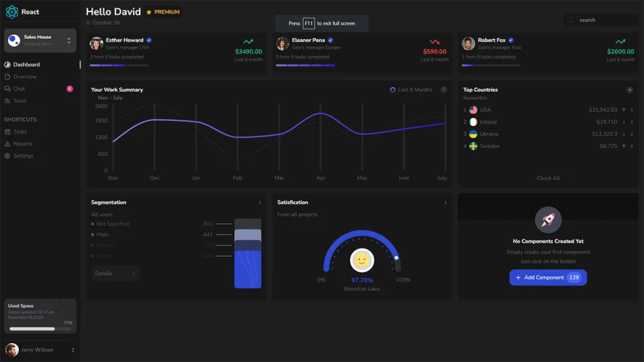Select Dashboard in the sidebar
The height and width of the screenshot is (362, 644).
coord(26,64)
